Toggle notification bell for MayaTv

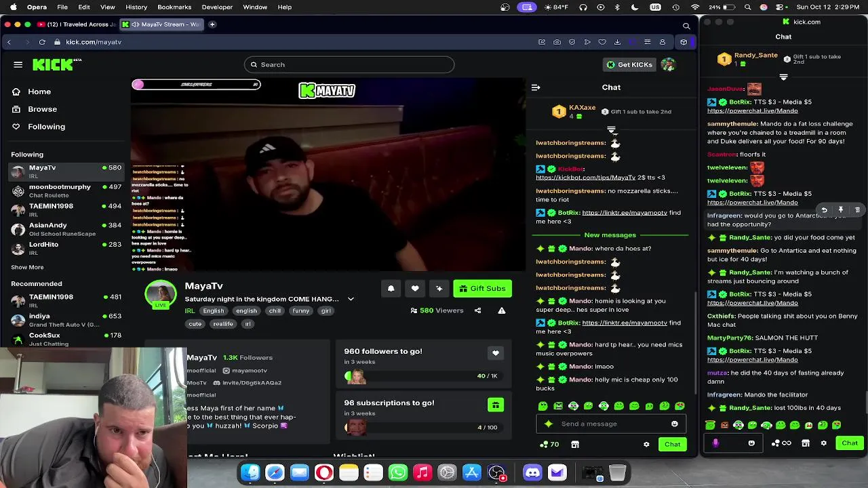coord(391,289)
